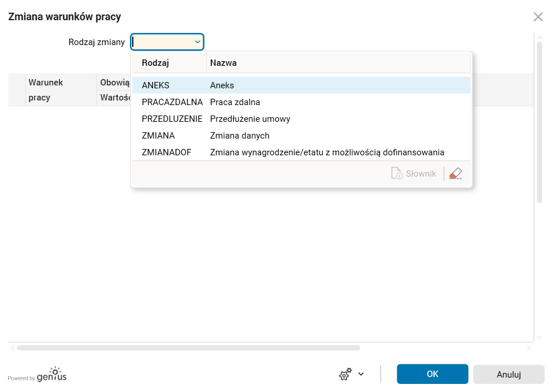Click the vertical scrollbar thumb
Viewport: 552px width, 392px height.
[540, 121]
